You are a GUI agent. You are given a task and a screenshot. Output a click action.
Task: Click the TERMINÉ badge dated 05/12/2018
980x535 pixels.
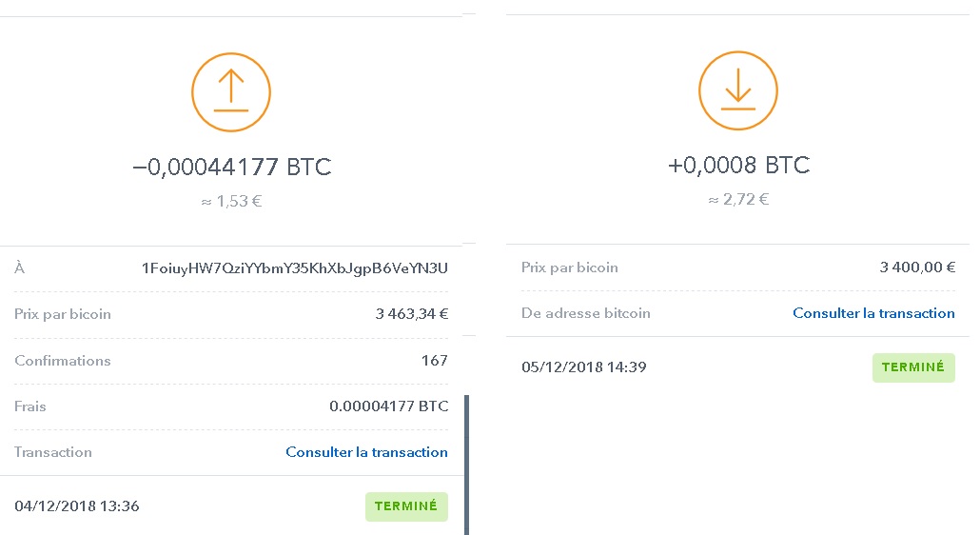pyautogui.click(x=913, y=367)
